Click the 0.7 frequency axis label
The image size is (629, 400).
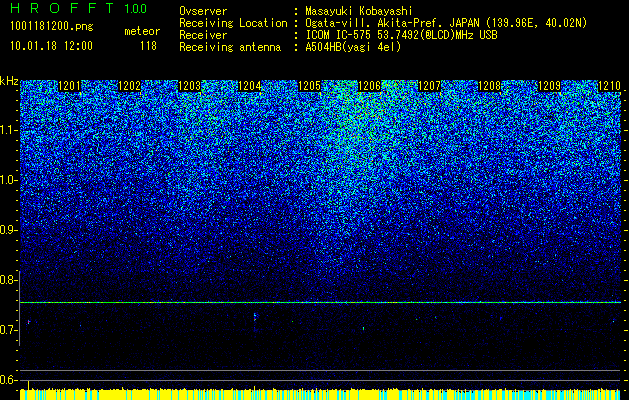[8, 330]
